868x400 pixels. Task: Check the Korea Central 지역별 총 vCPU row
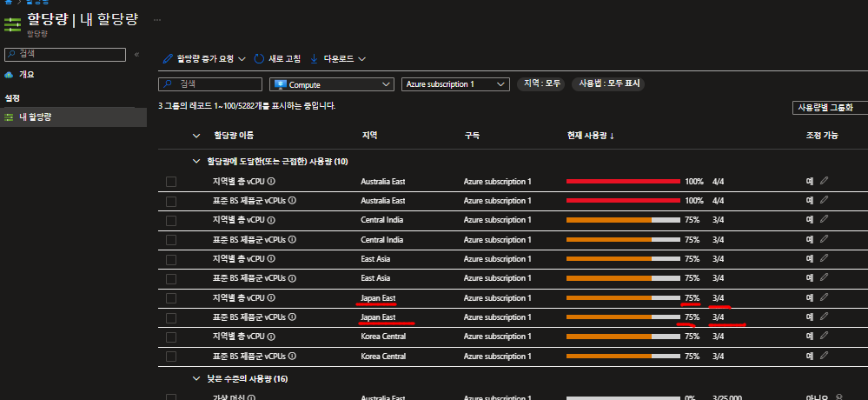[x=171, y=337]
